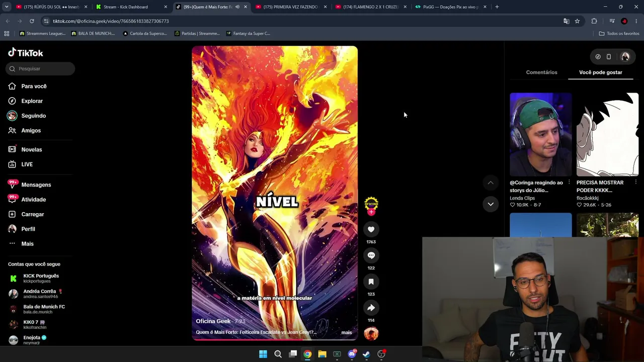
Task: Open TikTok coins icon in the top pill
Action: click(x=598, y=57)
